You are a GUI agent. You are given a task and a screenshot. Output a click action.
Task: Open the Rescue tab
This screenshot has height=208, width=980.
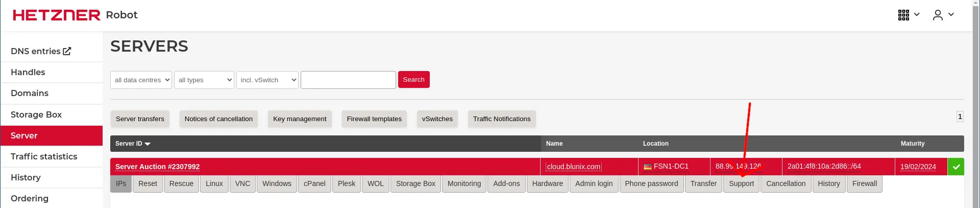pyautogui.click(x=181, y=183)
